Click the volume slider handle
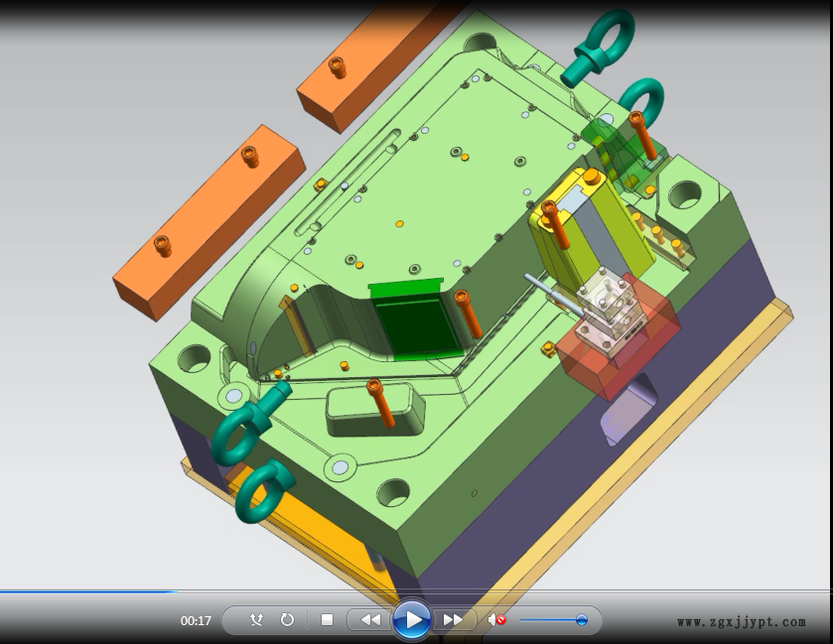The height and width of the screenshot is (644, 833). tap(582, 620)
